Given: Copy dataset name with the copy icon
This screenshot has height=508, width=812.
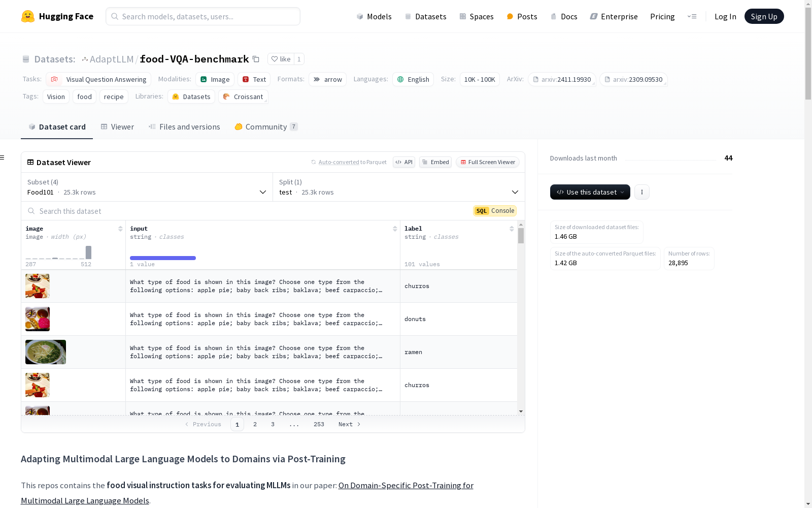Looking at the screenshot, I should pos(256,59).
